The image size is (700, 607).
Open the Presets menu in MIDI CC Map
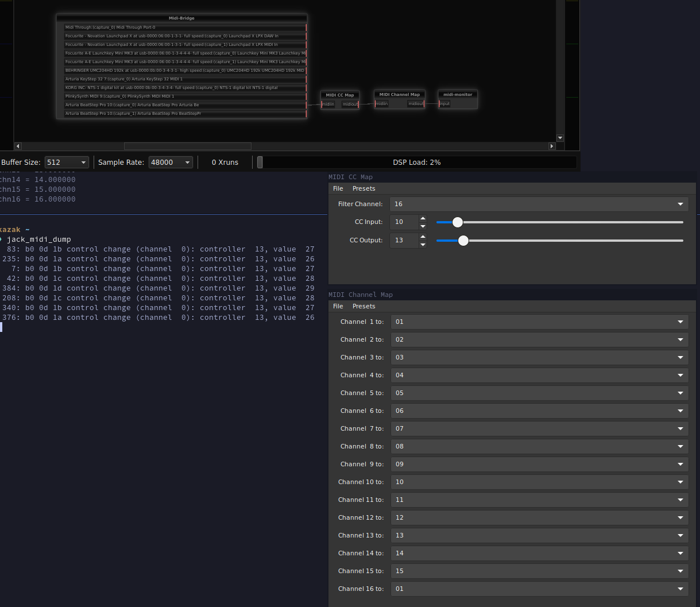[x=363, y=188]
